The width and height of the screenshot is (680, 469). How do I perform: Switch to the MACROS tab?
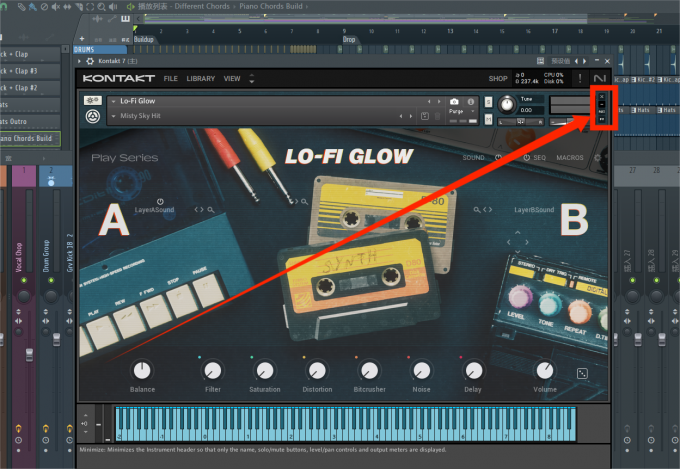click(570, 157)
